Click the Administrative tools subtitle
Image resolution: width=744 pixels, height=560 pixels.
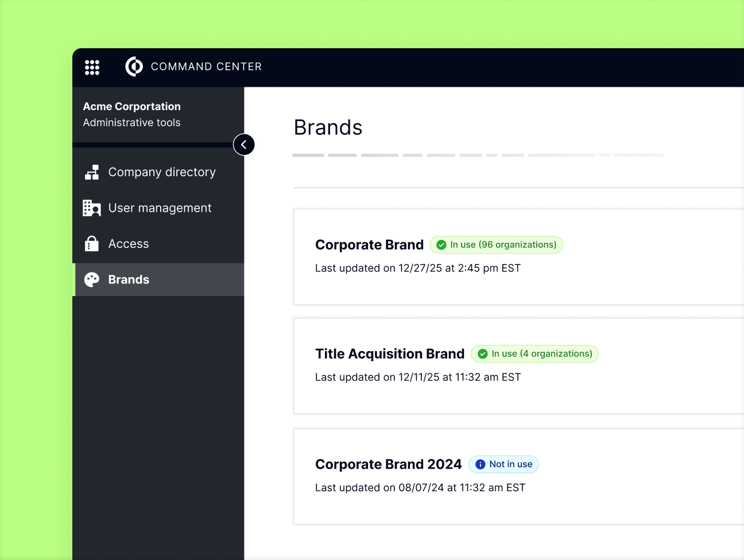[131, 122]
